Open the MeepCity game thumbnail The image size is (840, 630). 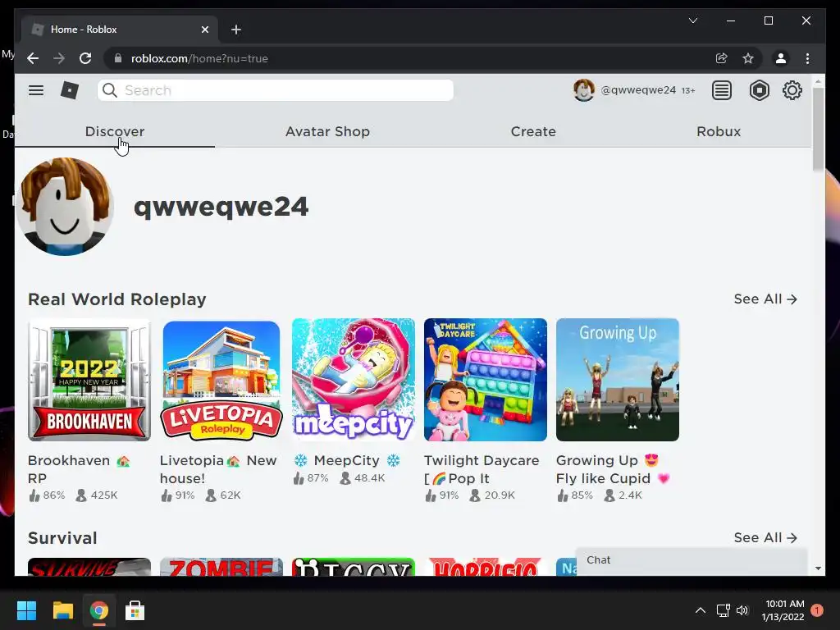354,380
